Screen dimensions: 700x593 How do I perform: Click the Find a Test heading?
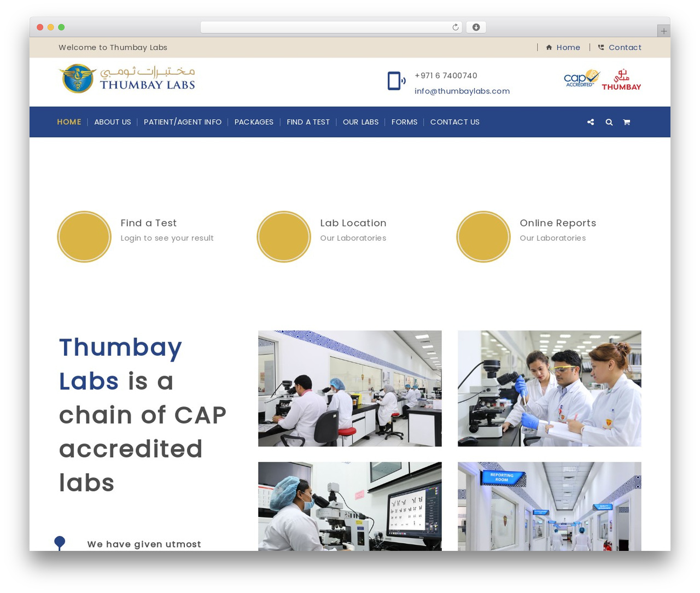[x=149, y=223]
